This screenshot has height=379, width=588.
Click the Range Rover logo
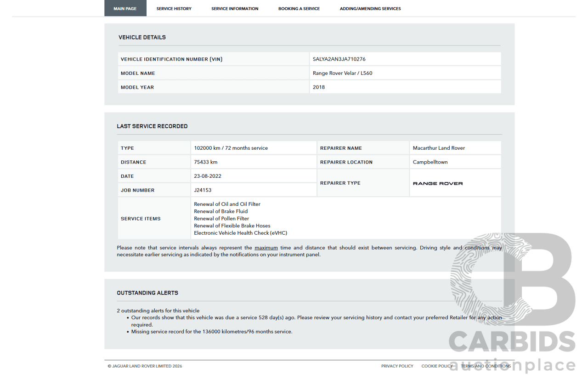coord(438,183)
